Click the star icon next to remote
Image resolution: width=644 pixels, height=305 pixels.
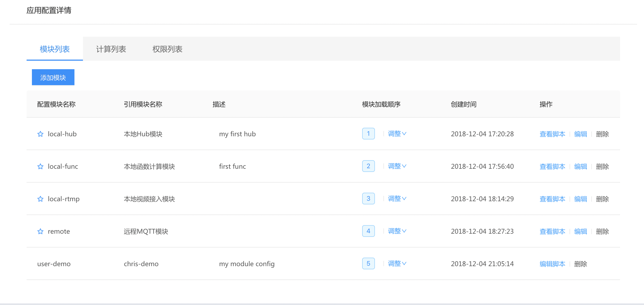click(x=40, y=231)
